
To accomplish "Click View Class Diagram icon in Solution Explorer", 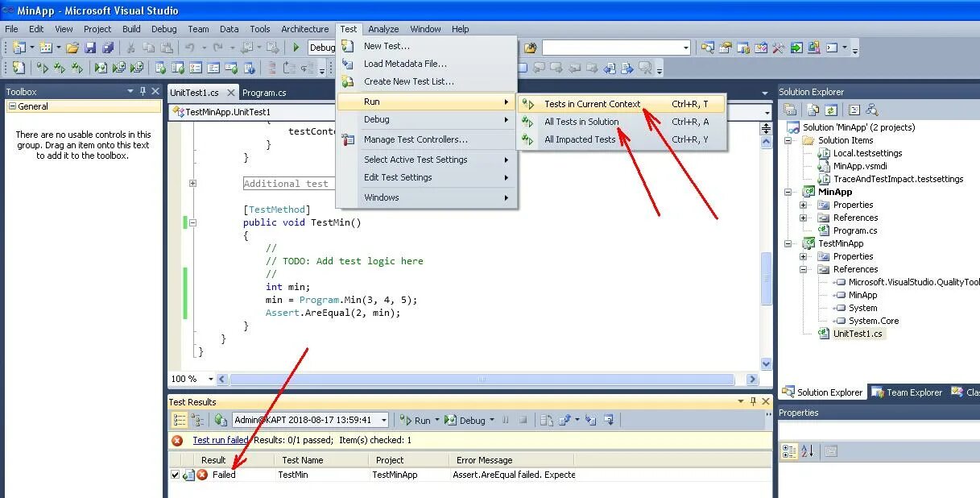I will click(x=871, y=110).
